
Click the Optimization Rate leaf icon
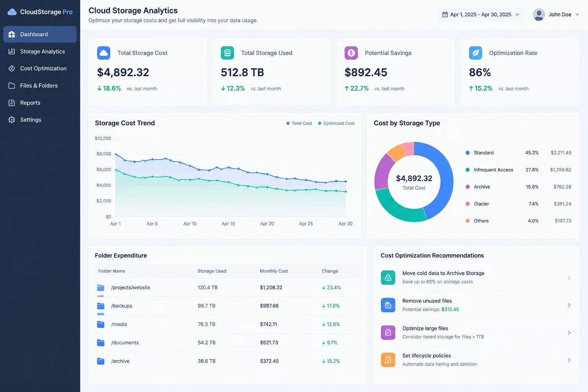(x=475, y=53)
